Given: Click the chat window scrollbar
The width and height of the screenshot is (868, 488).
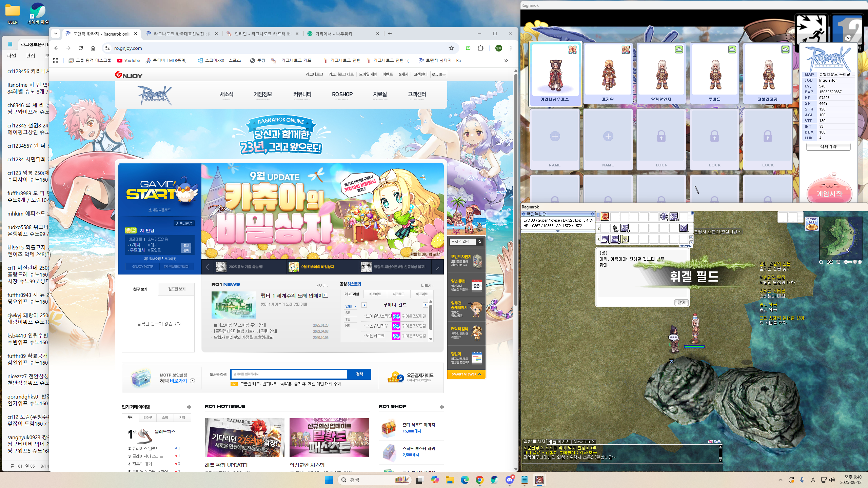Looking at the screenshot, I should point(720,453).
